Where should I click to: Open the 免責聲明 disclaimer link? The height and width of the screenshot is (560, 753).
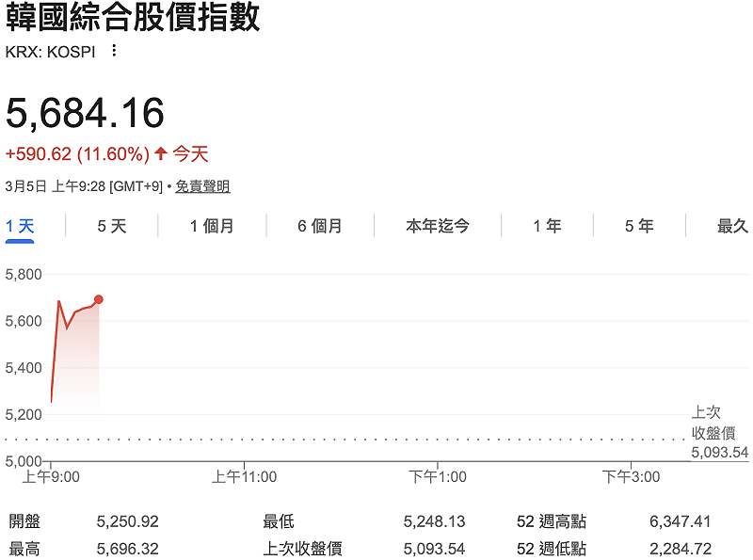coord(205,186)
